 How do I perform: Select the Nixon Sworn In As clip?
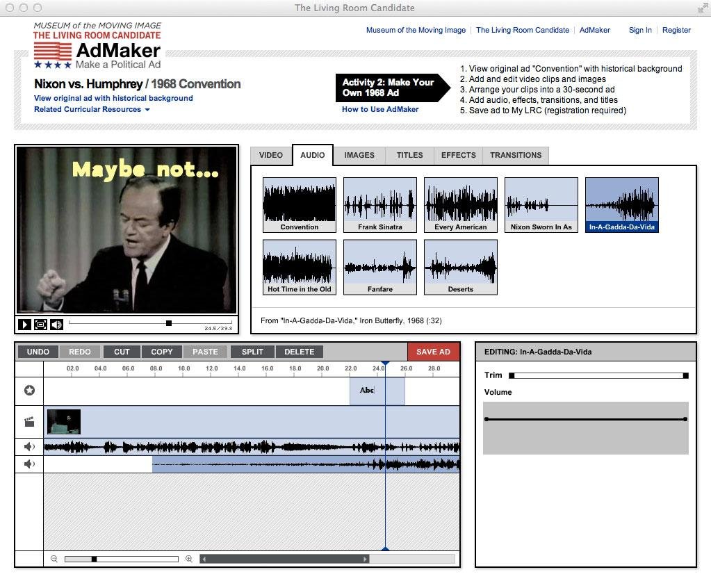click(541, 204)
